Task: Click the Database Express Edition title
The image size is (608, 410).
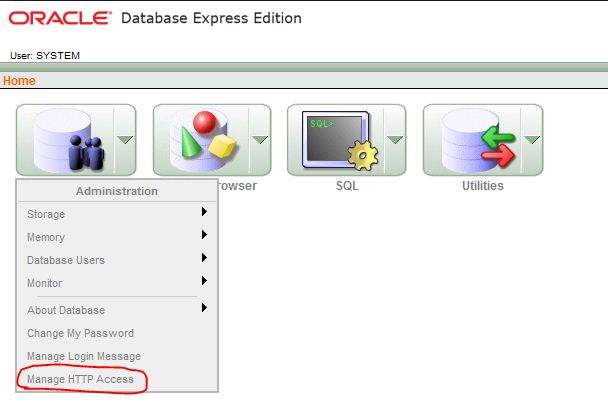Action: [x=211, y=18]
